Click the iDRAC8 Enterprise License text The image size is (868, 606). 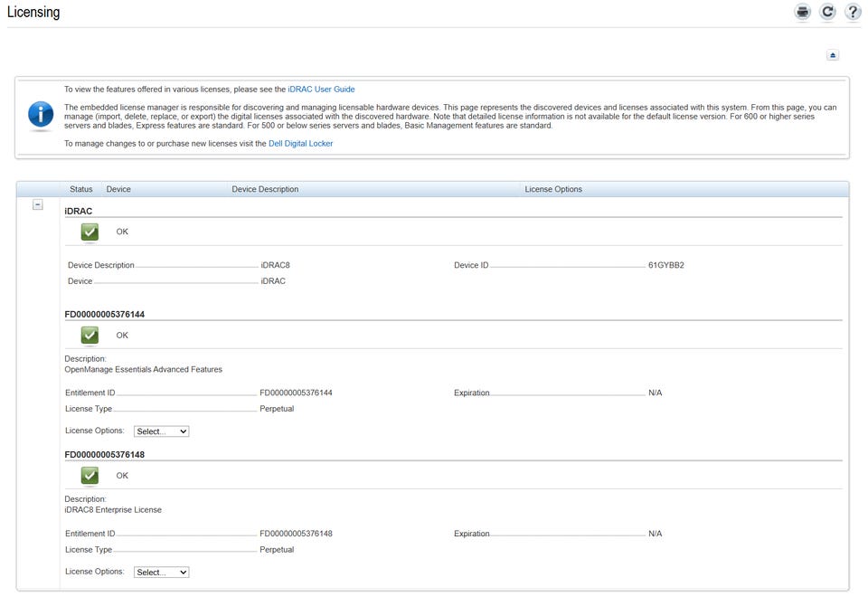(113, 509)
